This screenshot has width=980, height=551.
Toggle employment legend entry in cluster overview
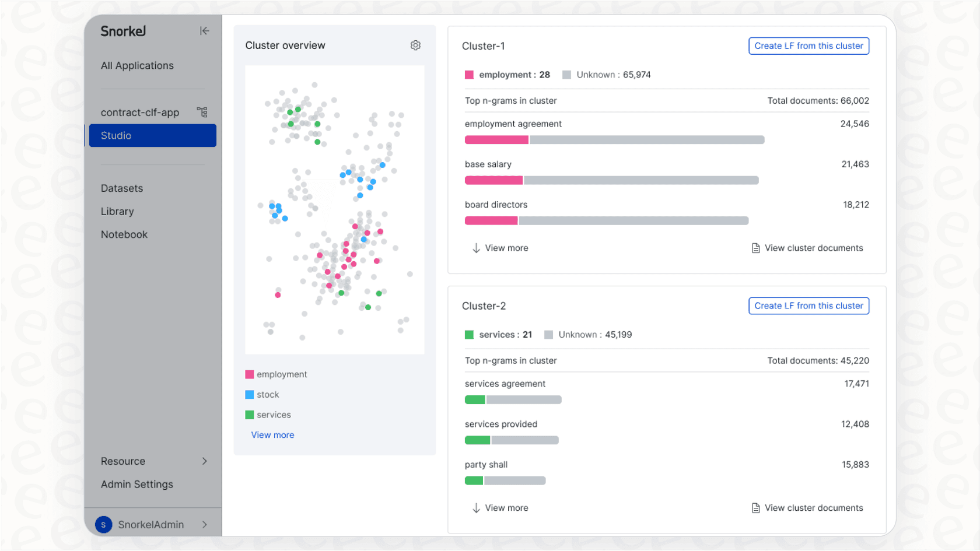coord(276,374)
